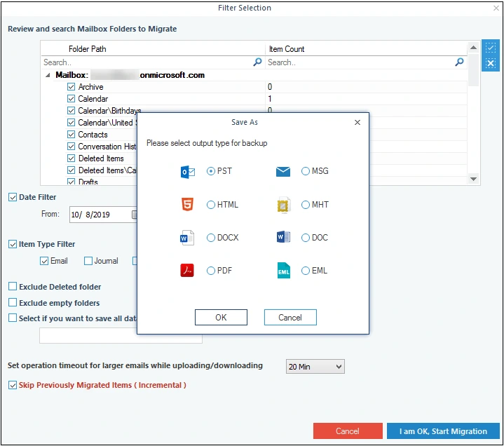Uncheck the Email item type
Image resolution: width=504 pixels, height=446 pixels.
[x=44, y=261]
